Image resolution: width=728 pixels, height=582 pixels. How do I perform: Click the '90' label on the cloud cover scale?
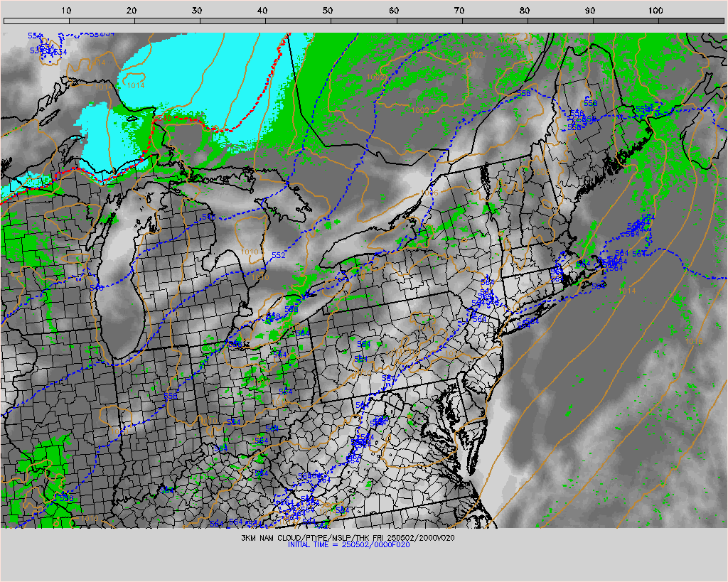590,11
